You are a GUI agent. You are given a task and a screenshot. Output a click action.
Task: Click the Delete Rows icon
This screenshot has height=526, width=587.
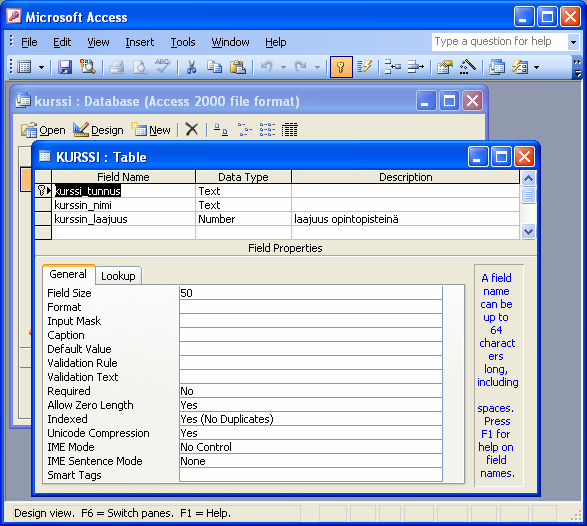pos(416,67)
